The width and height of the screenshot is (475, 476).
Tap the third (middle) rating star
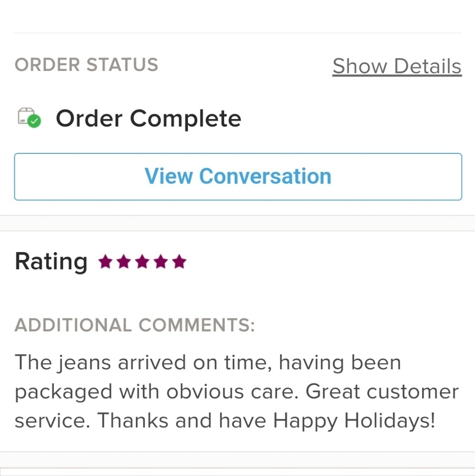pos(142,262)
